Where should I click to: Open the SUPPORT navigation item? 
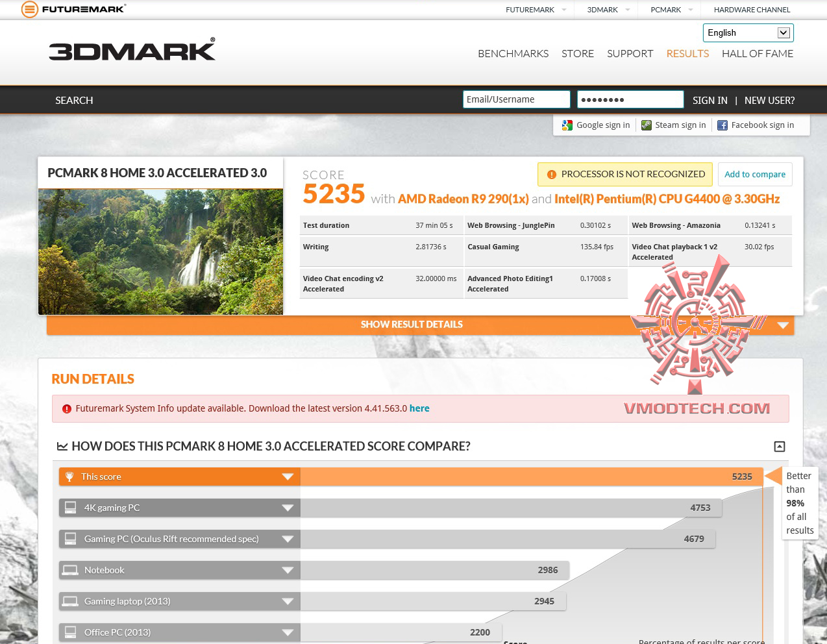(630, 54)
